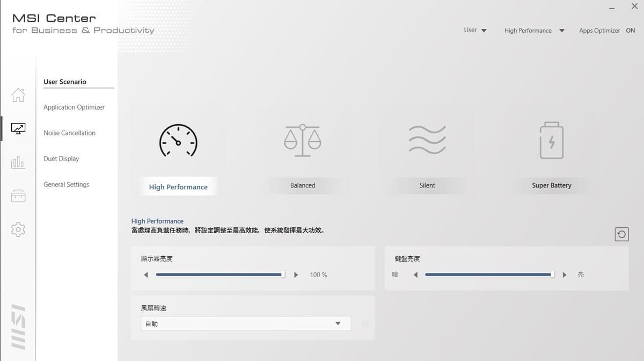Select the Silent waves icon
The height and width of the screenshot is (361, 644).
point(427,140)
